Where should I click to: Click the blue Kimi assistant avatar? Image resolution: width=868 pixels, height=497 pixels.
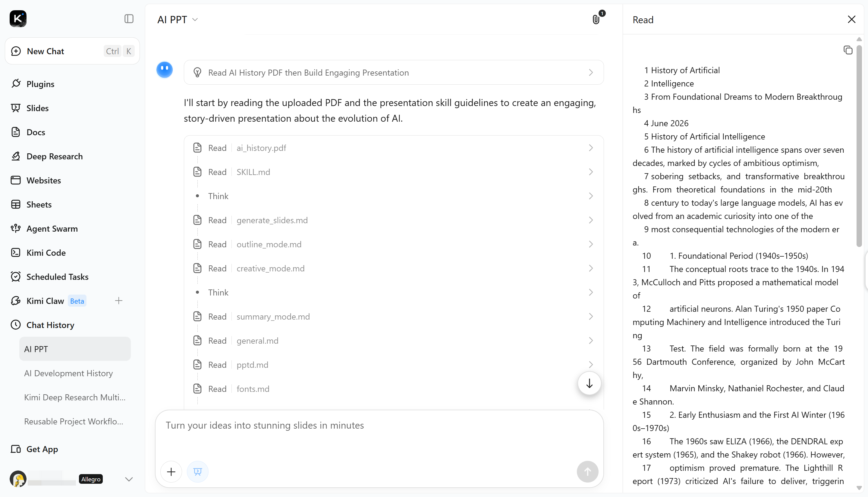click(165, 70)
